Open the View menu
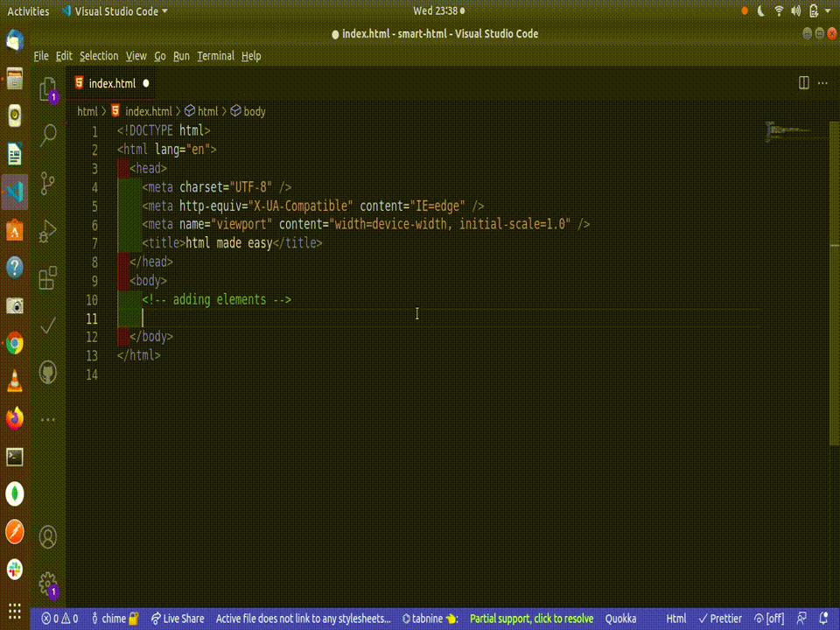 [136, 56]
